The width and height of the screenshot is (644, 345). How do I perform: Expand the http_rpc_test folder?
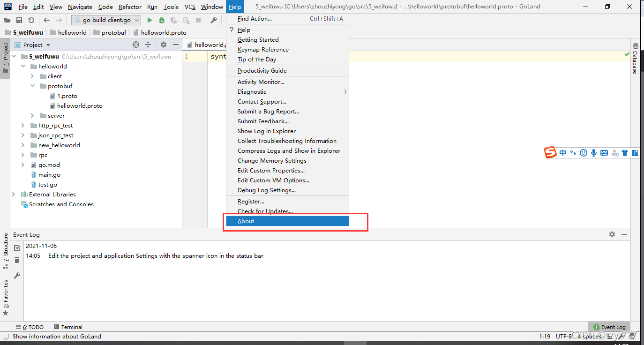pos(23,125)
